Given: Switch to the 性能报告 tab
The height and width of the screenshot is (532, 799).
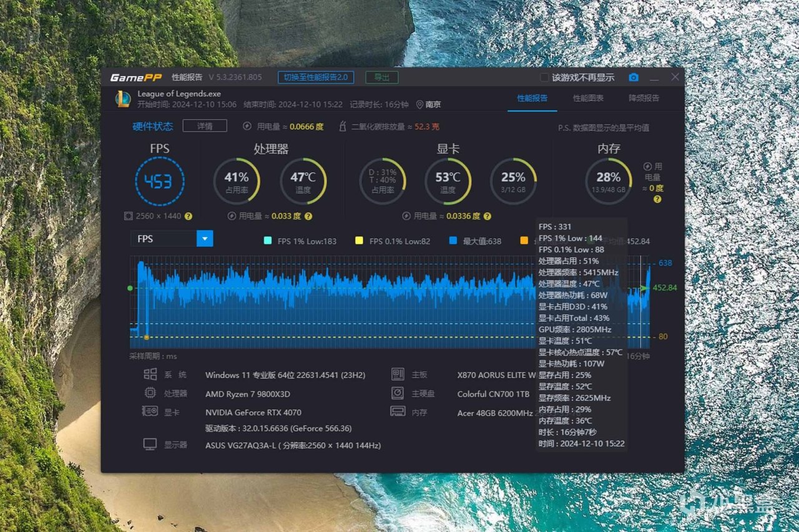Looking at the screenshot, I should [532, 99].
